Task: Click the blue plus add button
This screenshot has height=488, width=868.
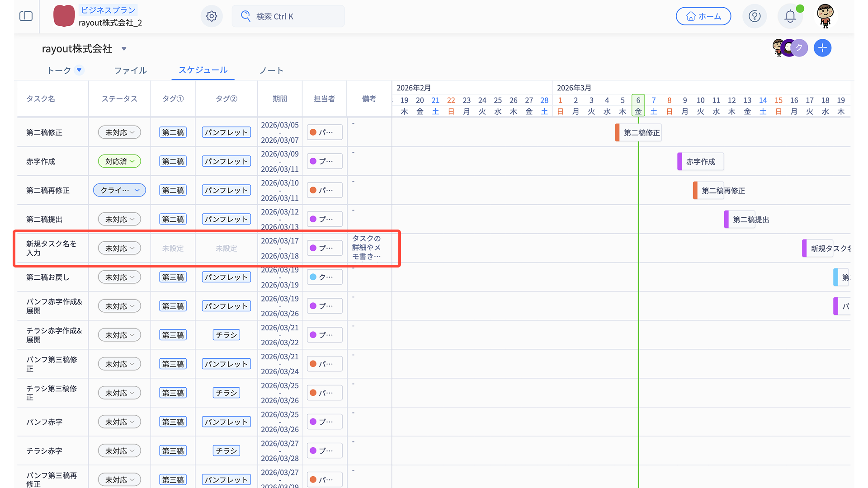Action: (x=822, y=48)
